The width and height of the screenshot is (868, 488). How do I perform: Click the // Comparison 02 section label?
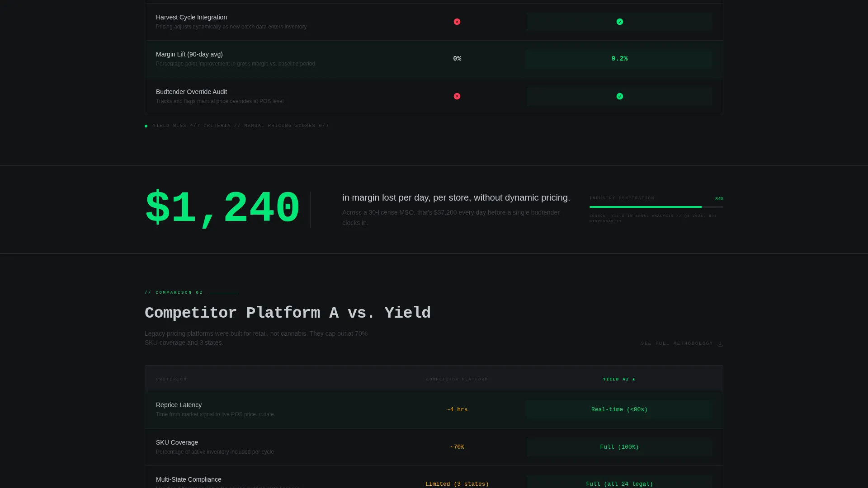pos(174,292)
